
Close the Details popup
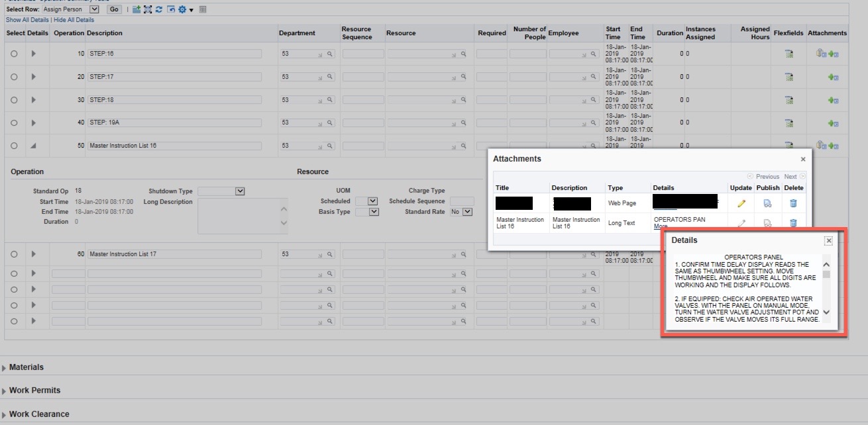(x=828, y=241)
